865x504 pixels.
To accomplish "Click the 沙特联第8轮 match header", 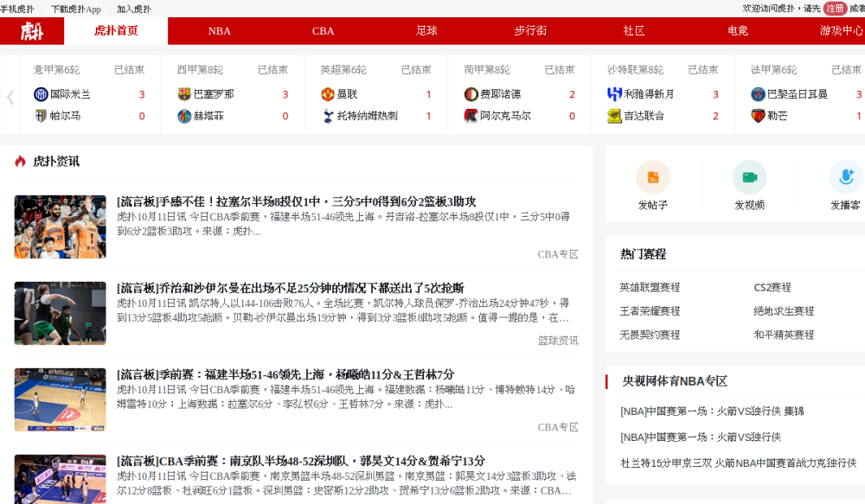I will coord(635,70).
